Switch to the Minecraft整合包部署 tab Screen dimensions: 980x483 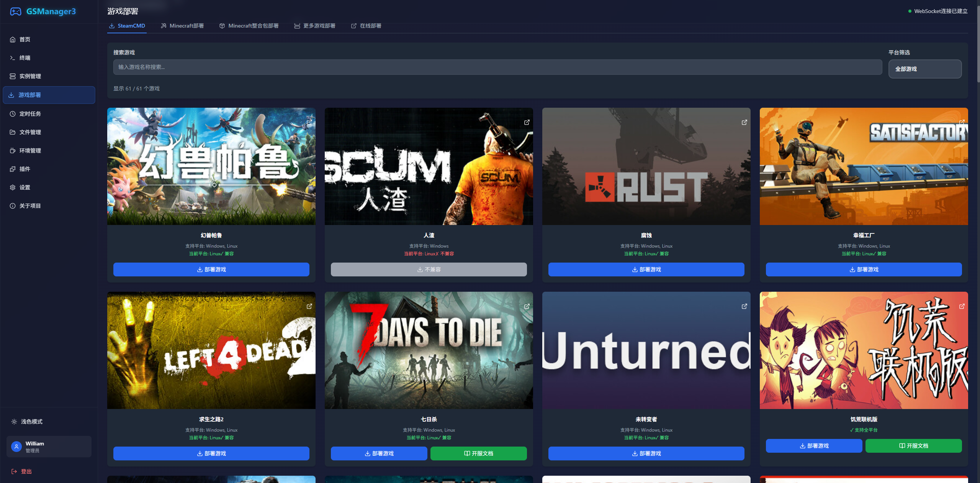pos(249,26)
